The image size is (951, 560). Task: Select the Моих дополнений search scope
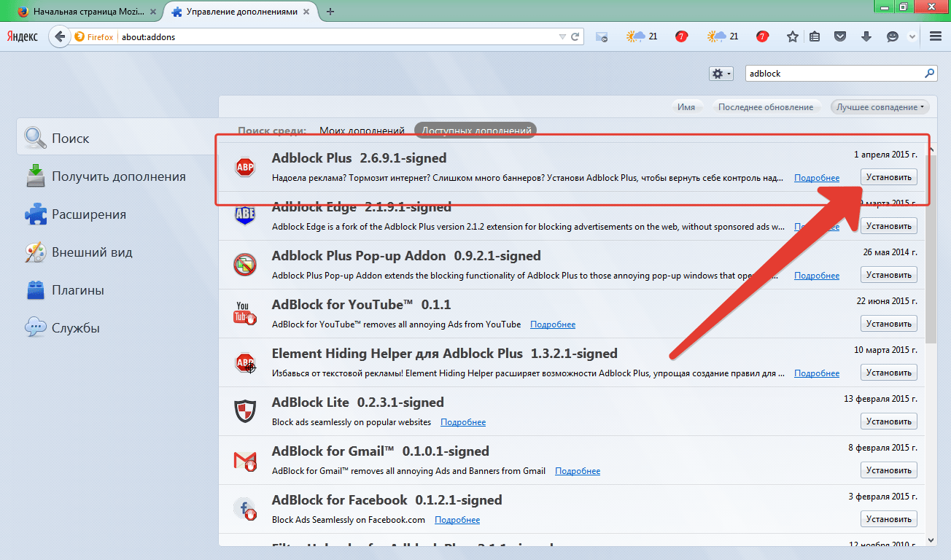tap(362, 131)
